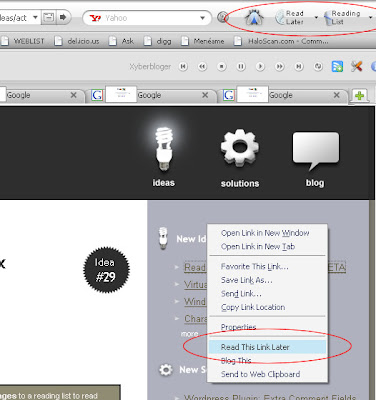The width and height of the screenshot is (376, 400).
Task: Click the more link under New Ideas
Action: point(189,334)
